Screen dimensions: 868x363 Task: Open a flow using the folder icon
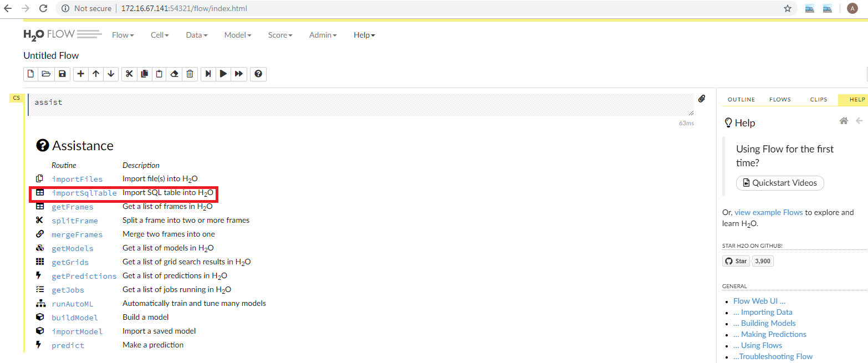pos(47,74)
